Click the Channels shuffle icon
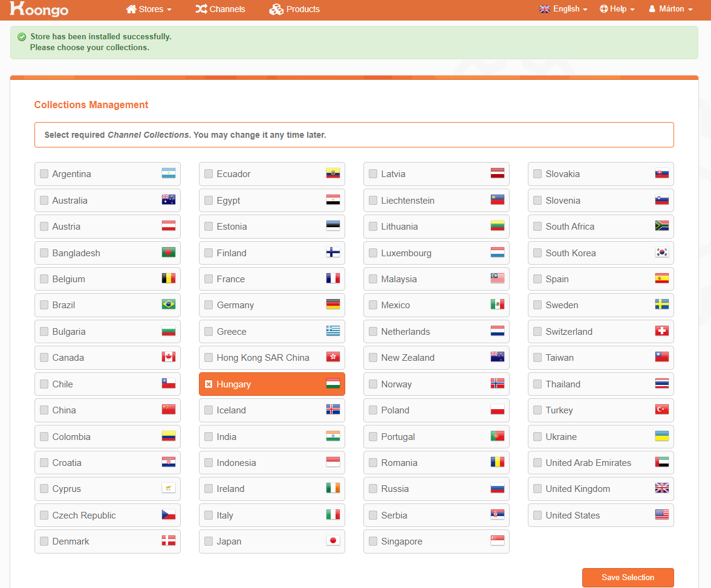 [x=201, y=9]
